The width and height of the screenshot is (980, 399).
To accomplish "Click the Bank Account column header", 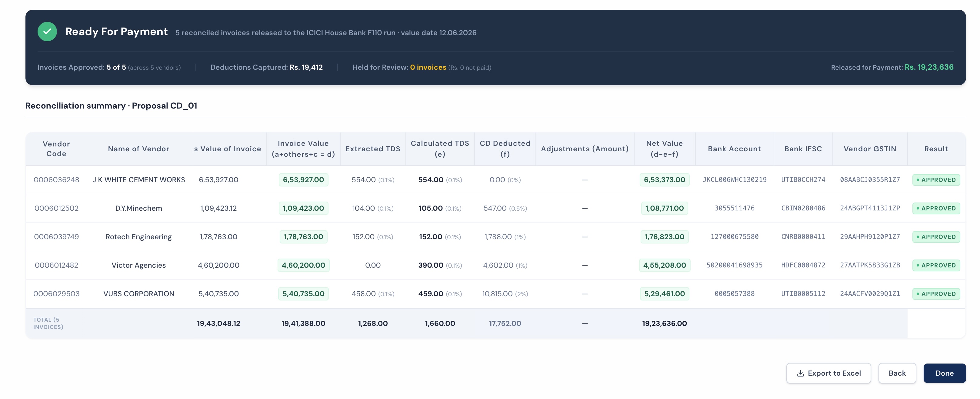I will click(734, 149).
